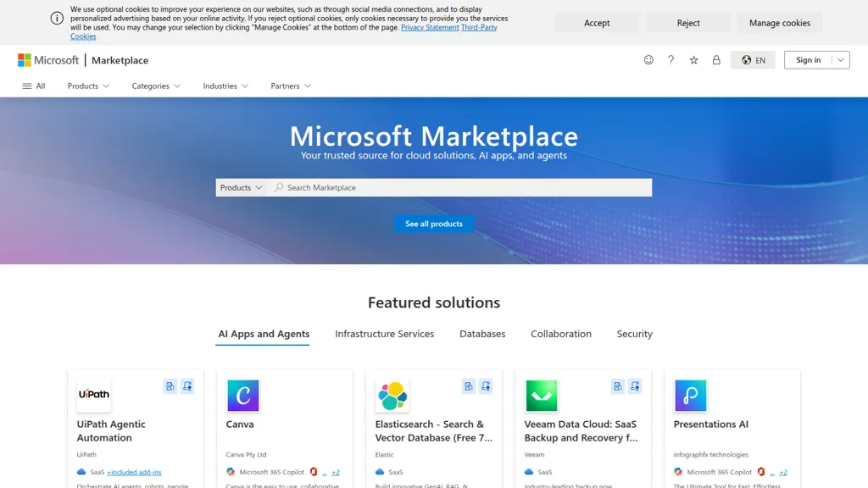
Task: Click the Elasticsearch logo
Action: click(x=392, y=395)
